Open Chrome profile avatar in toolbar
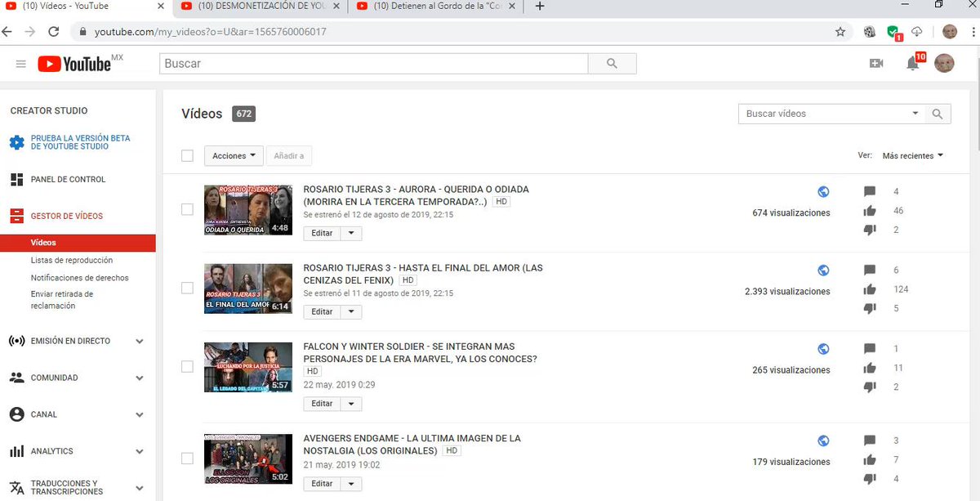Screen dimensions: 980x501 click(950, 32)
